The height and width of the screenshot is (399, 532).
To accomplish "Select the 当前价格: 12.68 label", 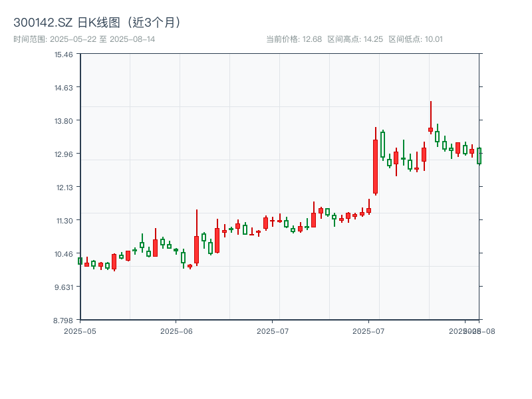I will click(x=295, y=38).
